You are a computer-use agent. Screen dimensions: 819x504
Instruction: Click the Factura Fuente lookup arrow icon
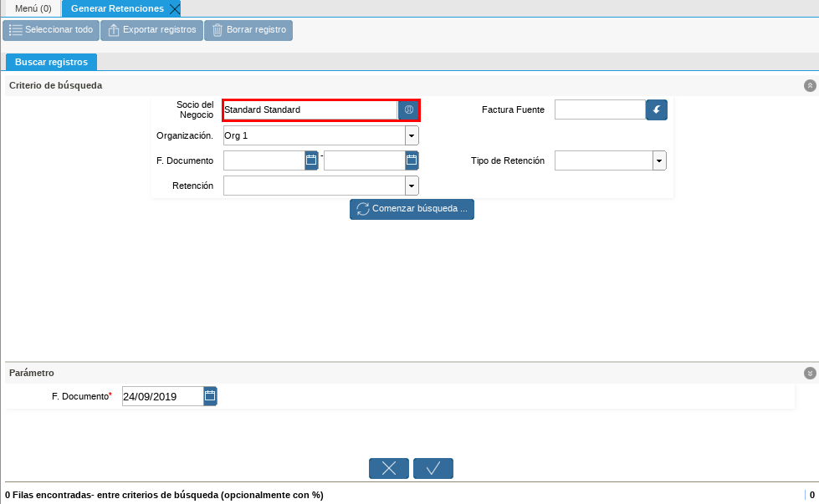pyautogui.click(x=657, y=110)
